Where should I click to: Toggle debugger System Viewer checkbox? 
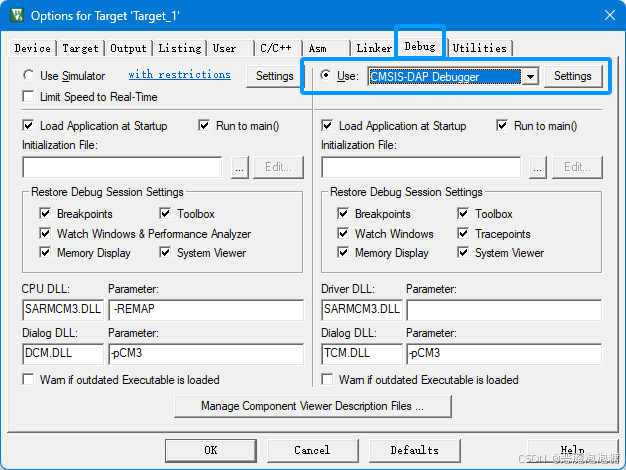[x=463, y=252]
